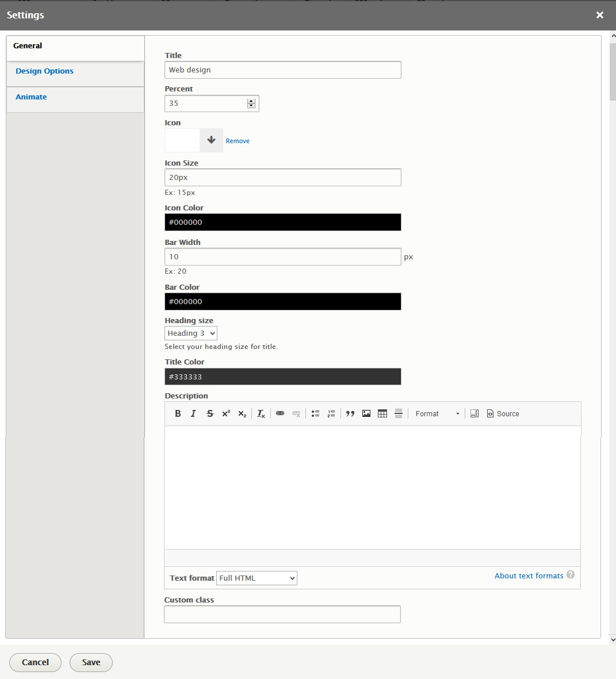Toggle bold formatting in Description editor

(x=178, y=413)
